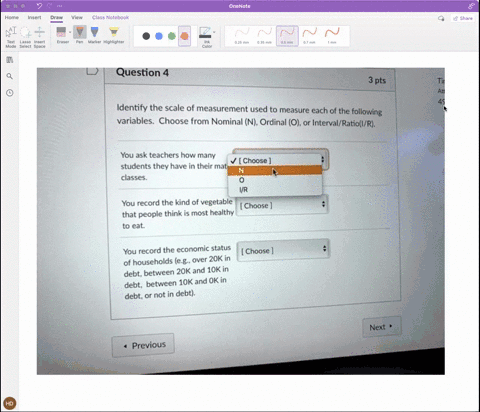480x412 pixels.
Task: Open the HD account avatar
Action: (x=9, y=404)
